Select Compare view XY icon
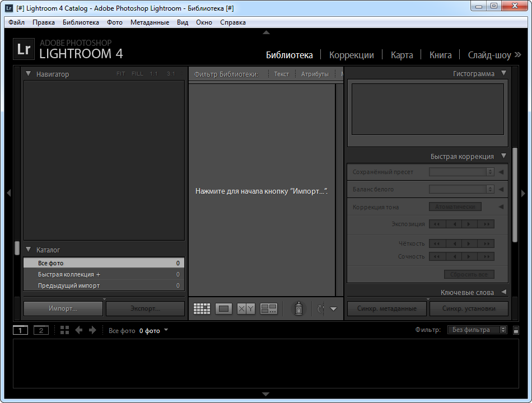532x403 pixels. click(x=246, y=309)
